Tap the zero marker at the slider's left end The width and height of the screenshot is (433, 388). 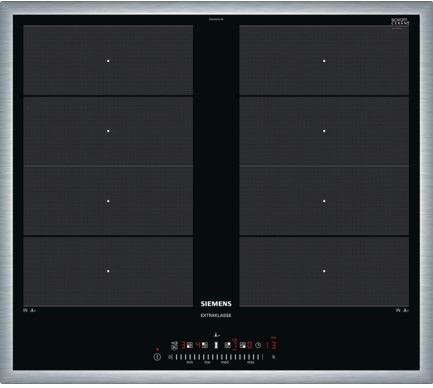pyautogui.click(x=170, y=357)
